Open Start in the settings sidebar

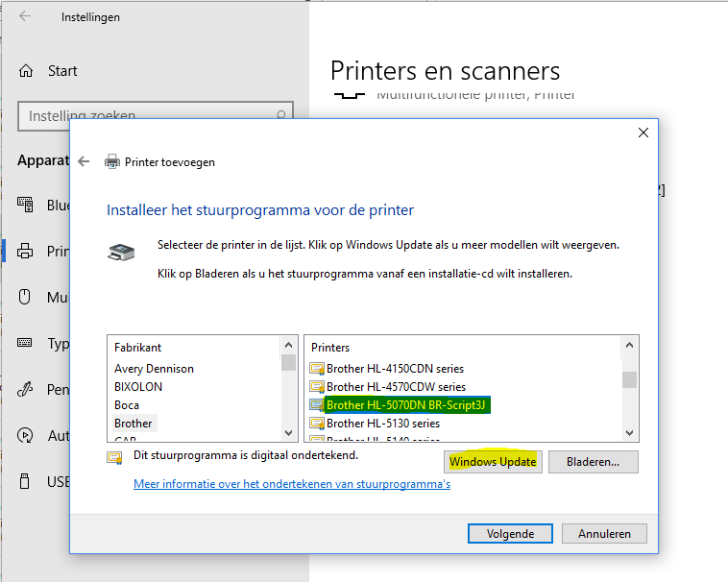[62, 71]
